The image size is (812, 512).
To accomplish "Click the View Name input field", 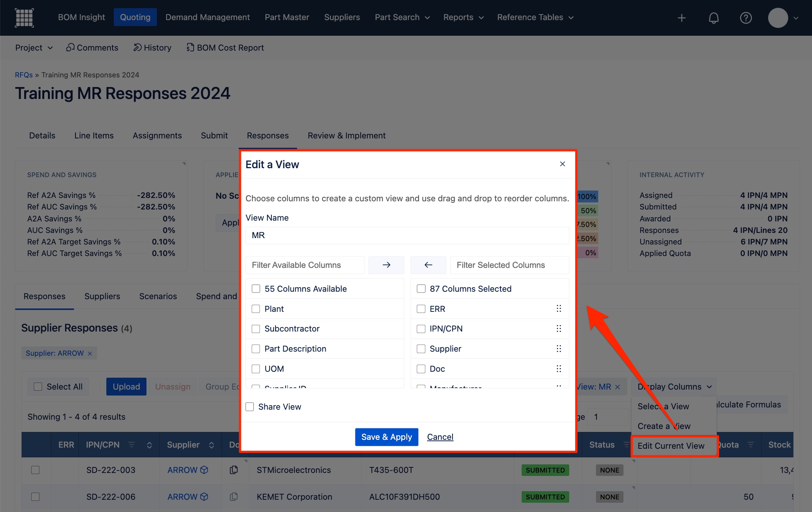I will click(x=407, y=235).
